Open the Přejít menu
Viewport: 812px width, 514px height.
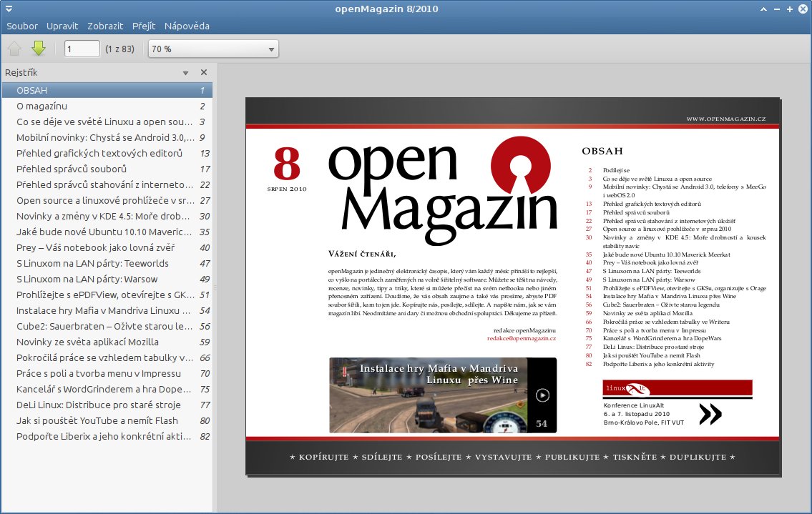click(x=143, y=26)
